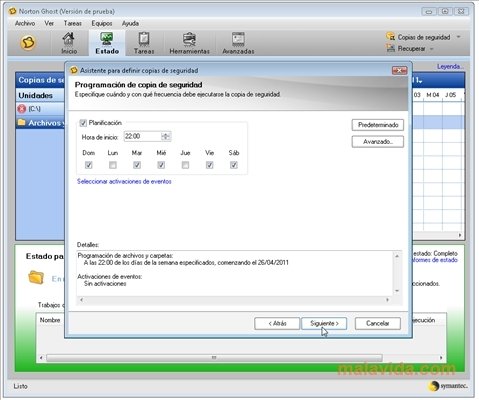Image resolution: width=479 pixels, height=400 pixels.
Task: Click Detalles box scroll down arrow
Action: click(x=397, y=291)
